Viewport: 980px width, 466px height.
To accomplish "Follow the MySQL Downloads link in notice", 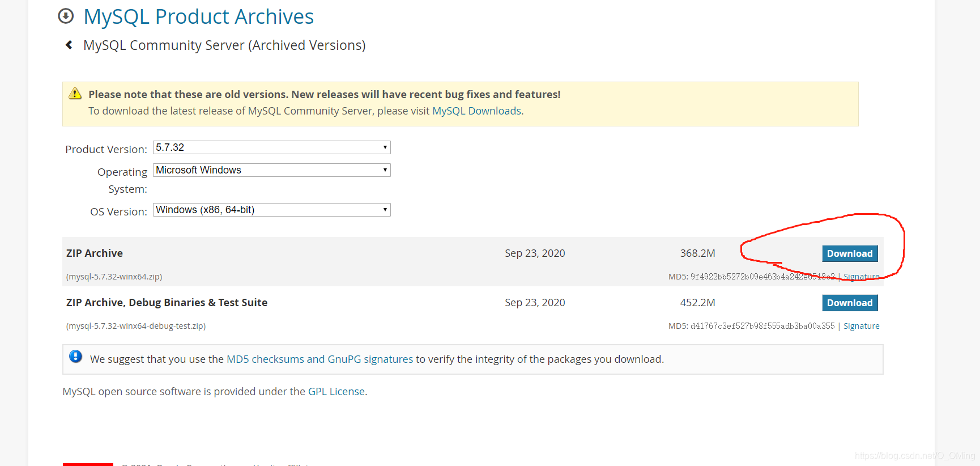I will [476, 111].
